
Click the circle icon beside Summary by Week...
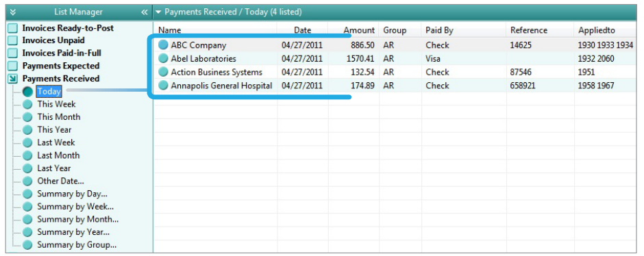[27, 207]
